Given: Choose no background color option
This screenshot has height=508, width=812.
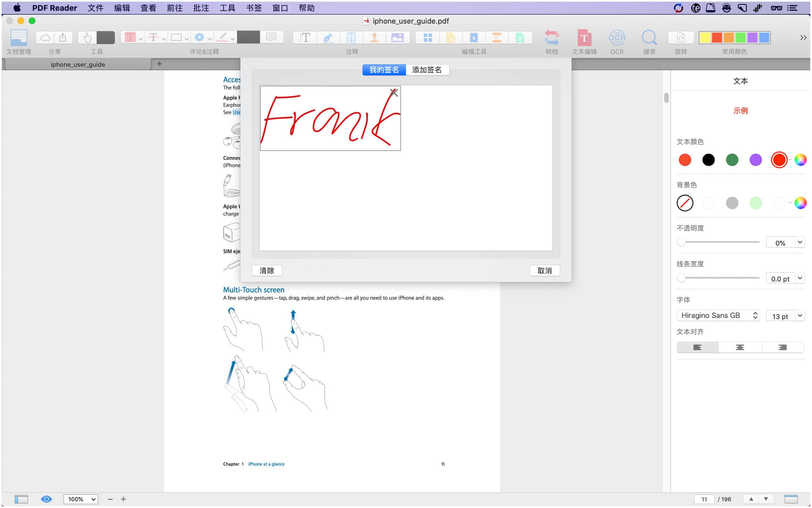Looking at the screenshot, I should pyautogui.click(x=685, y=203).
